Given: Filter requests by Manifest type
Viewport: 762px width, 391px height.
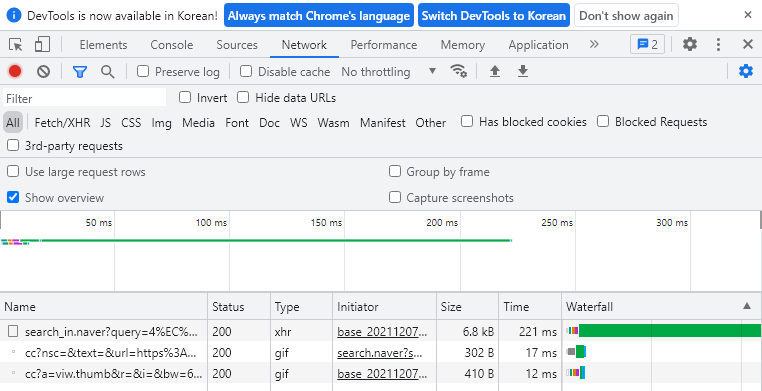Looking at the screenshot, I should (382, 122).
